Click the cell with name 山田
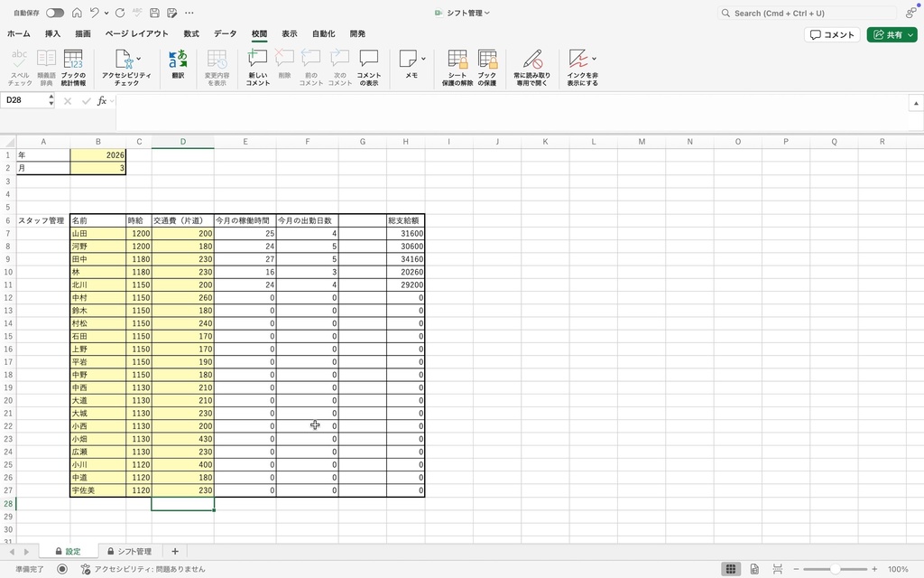924x578 pixels. click(97, 234)
